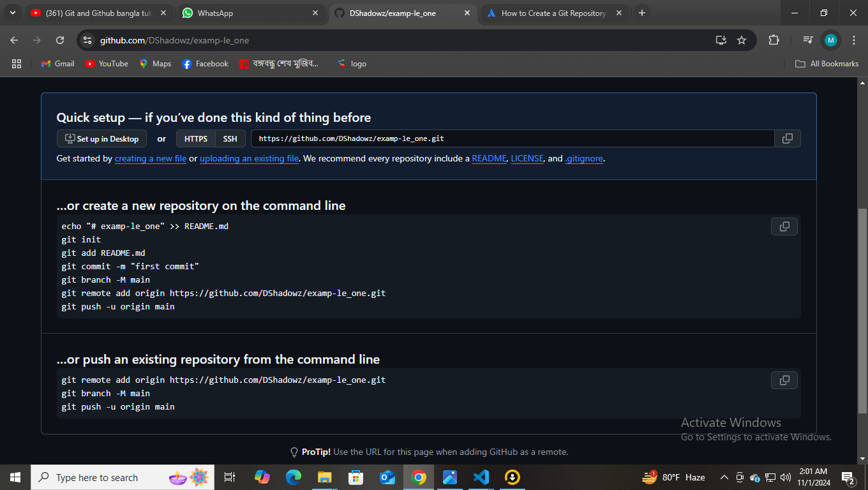The width and height of the screenshot is (868, 490).
Task: Bookmark this page with the star icon
Action: click(x=742, y=40)
